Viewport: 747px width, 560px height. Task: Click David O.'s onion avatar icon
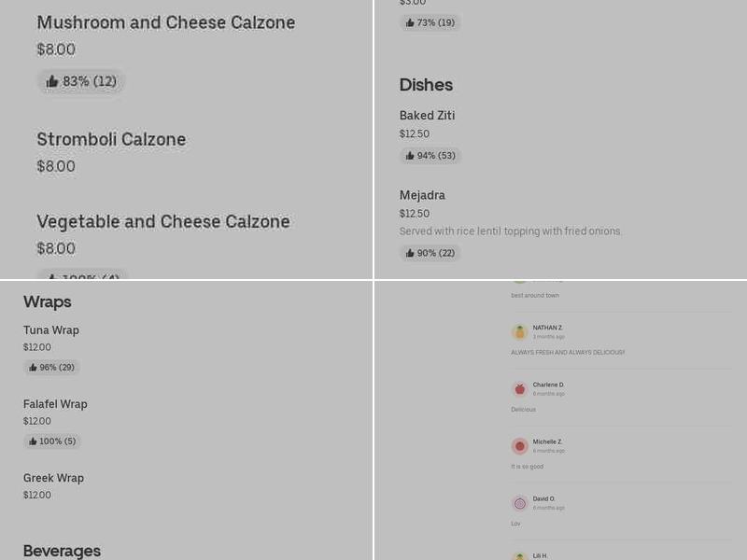click(519, 503)
